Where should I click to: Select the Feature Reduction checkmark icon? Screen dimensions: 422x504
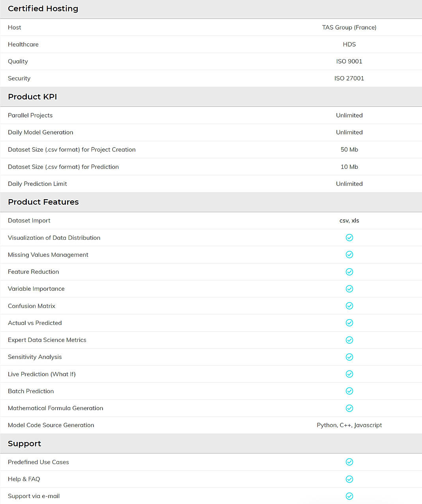click(349, 272)
